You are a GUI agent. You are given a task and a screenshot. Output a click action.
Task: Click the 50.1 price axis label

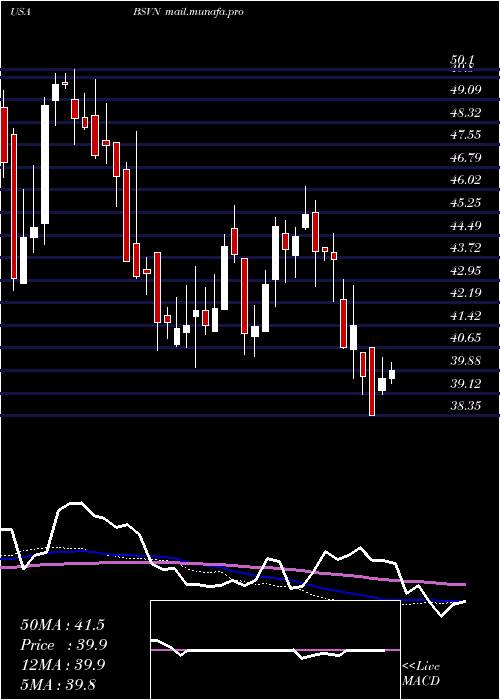462,60
